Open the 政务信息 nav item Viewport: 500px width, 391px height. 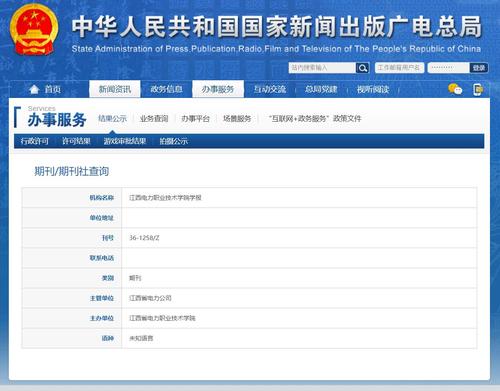coord(166,89)
